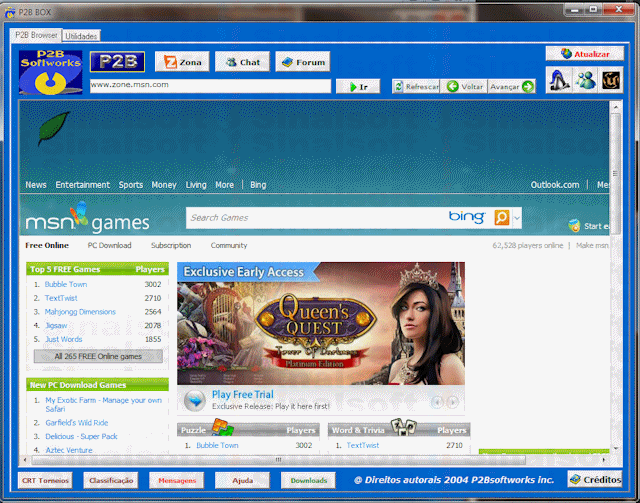Screen dimensions: 640x503
Task: Open TextTwist in Word & Trivia list
Action: tap(362, 445)
